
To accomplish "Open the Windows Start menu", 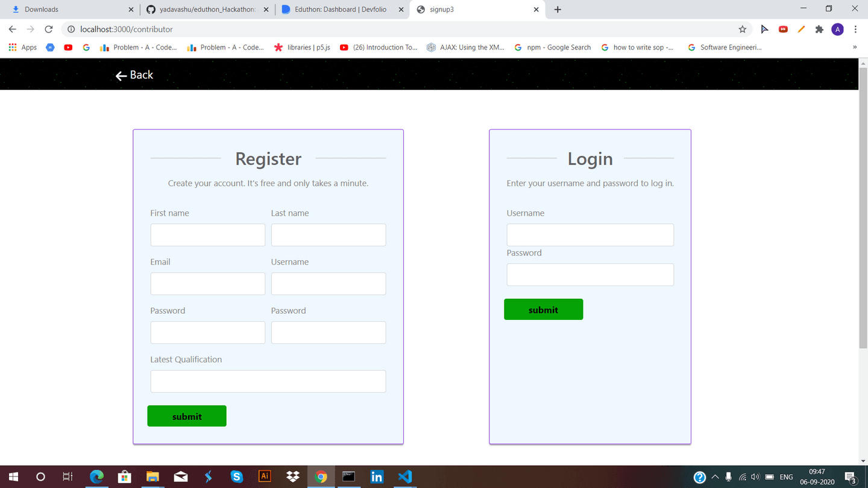I will point(13,477).
